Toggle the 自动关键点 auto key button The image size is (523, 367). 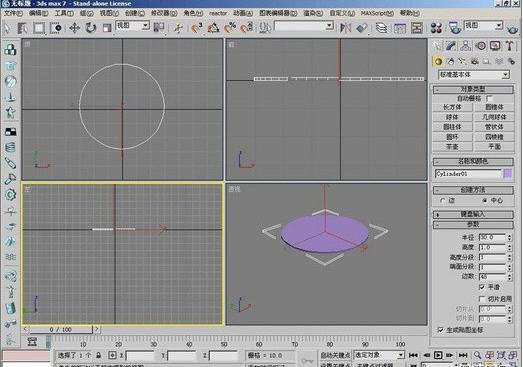click(335, 355)
